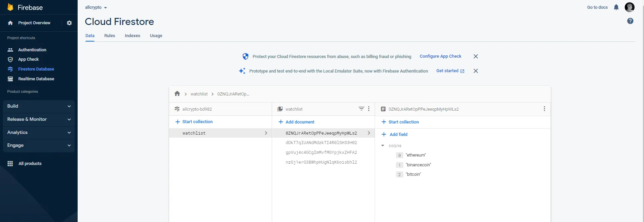Image resolution: width=644 pixels, height=222 pixels.
Task: Click Configure App Check link
Action: pyautogui.click(x=440, y=56)
